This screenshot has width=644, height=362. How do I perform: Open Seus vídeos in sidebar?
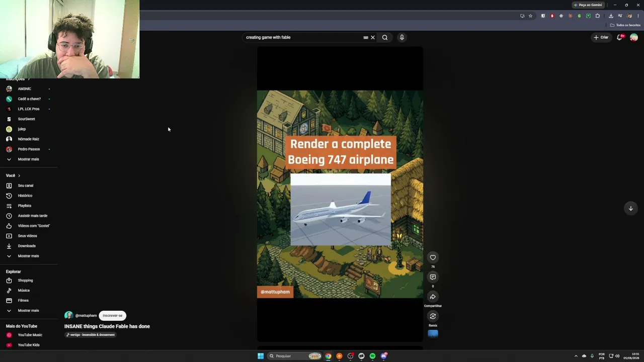pos(29,236)
